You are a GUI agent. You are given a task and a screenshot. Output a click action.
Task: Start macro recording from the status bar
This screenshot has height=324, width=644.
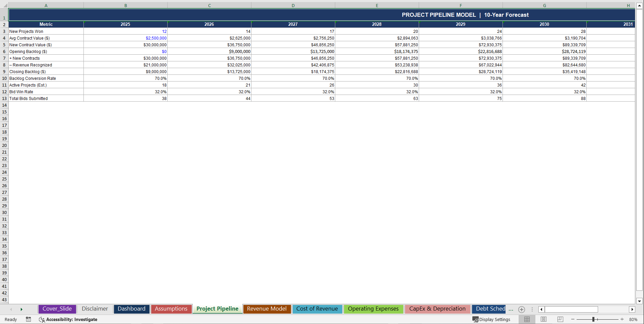click(28, 319)
